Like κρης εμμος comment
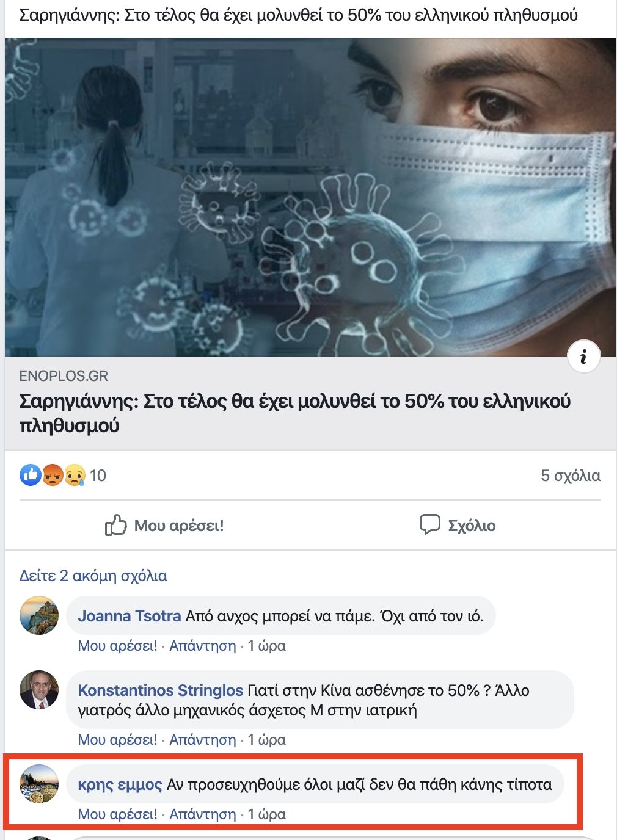 click(118, 814)
